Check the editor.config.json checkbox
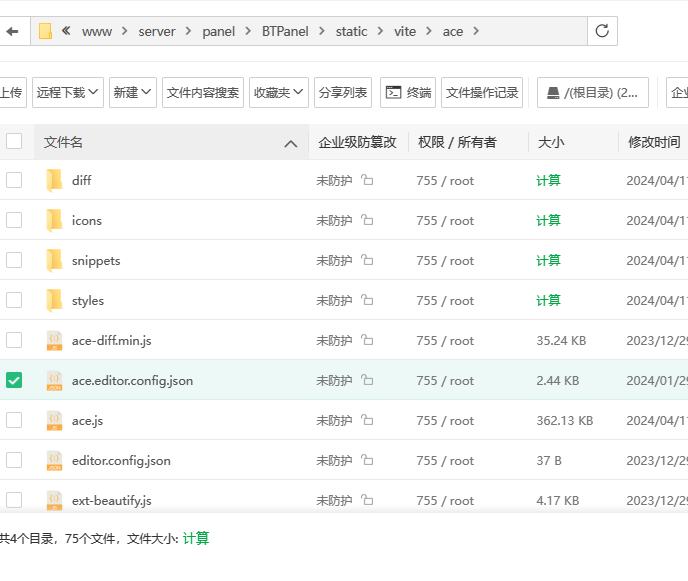Screen dimensions: 688x581 tap(14, 460)
